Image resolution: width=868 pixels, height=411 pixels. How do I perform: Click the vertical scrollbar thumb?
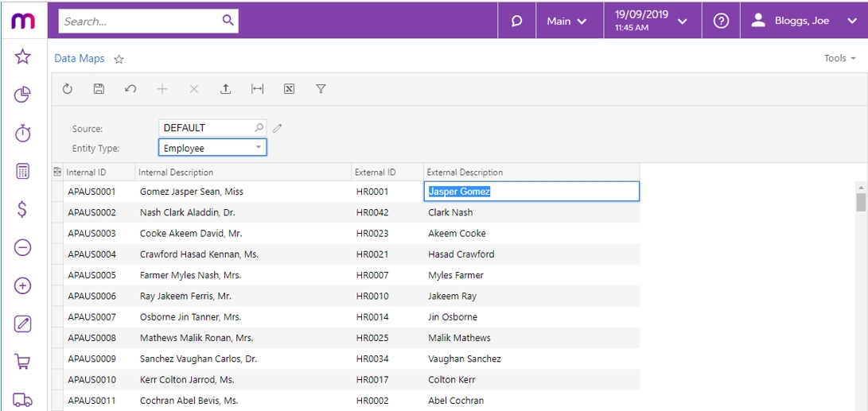(861, 201)
